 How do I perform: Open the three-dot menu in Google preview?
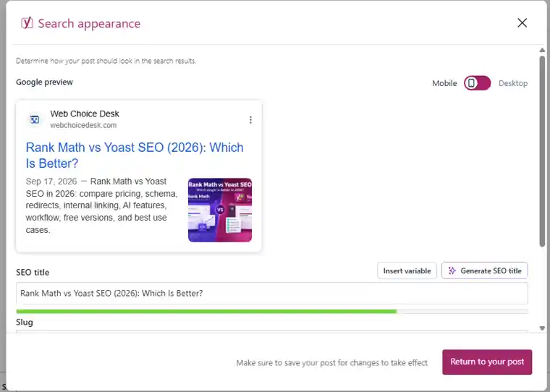[250, 120]
